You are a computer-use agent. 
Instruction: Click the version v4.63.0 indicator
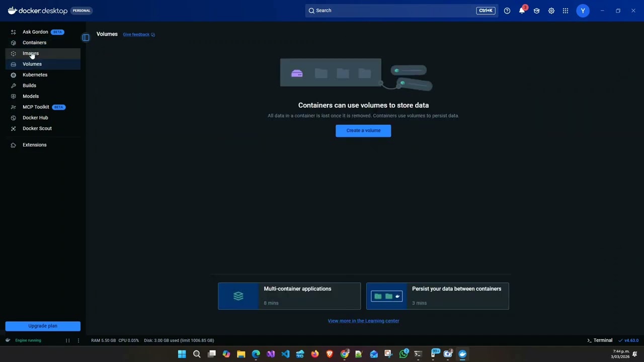pyautogui.click(x=628, y=340)
